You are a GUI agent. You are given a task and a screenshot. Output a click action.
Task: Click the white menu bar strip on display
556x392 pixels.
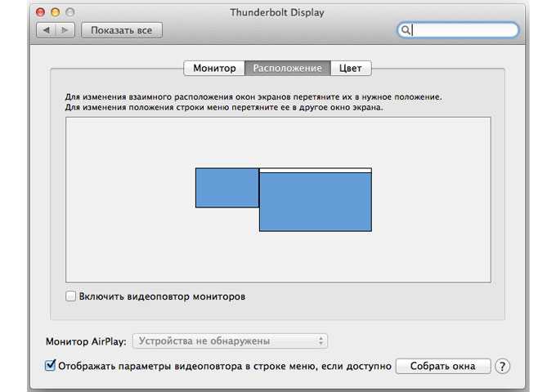click(316, 171)
